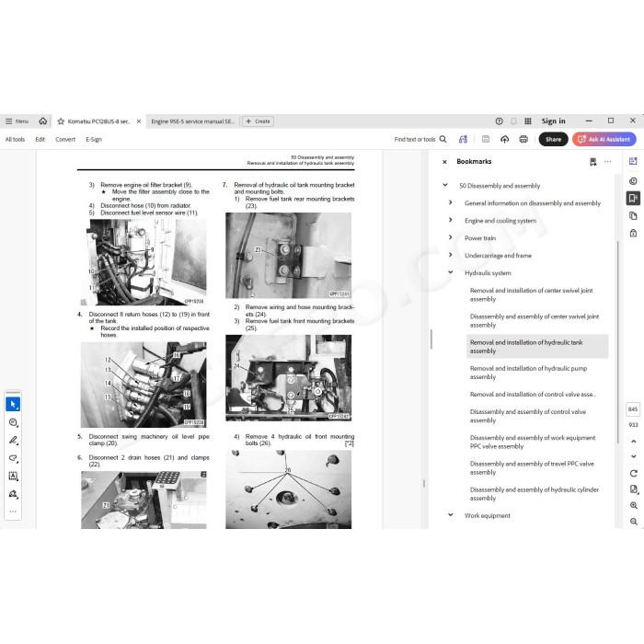The height and width of the screenshot is (644, 644).
Task: Switch to the Engine 95E-5 service manual tab
Action: tap(192, 121)
